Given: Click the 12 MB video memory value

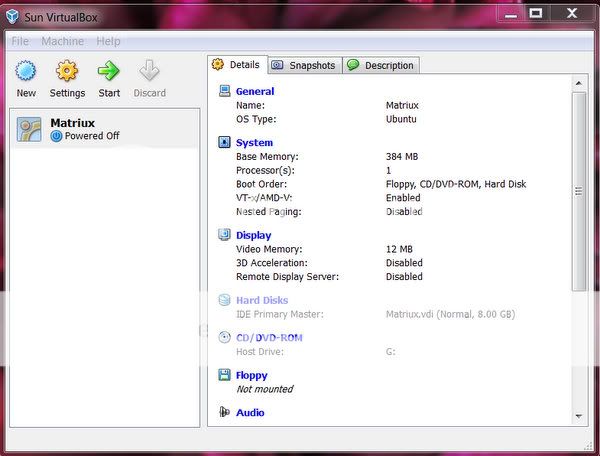Looking at the screenshot, I should pos(399,249).
